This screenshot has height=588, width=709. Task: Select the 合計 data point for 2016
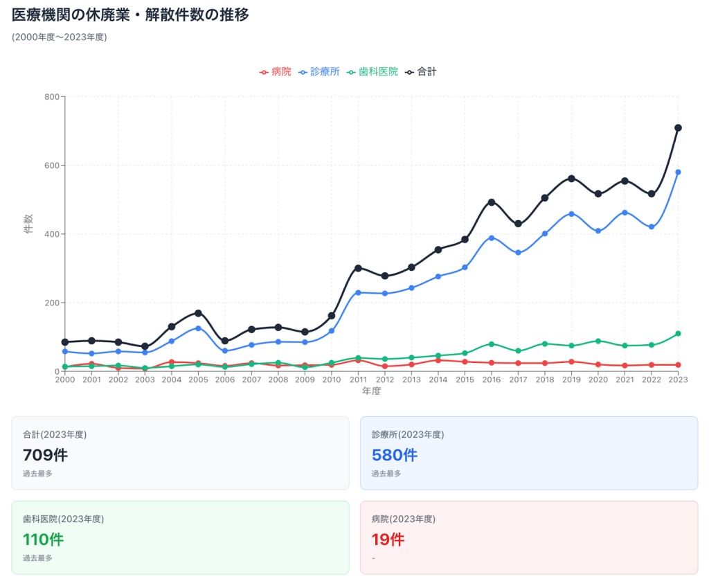[492, 202]
